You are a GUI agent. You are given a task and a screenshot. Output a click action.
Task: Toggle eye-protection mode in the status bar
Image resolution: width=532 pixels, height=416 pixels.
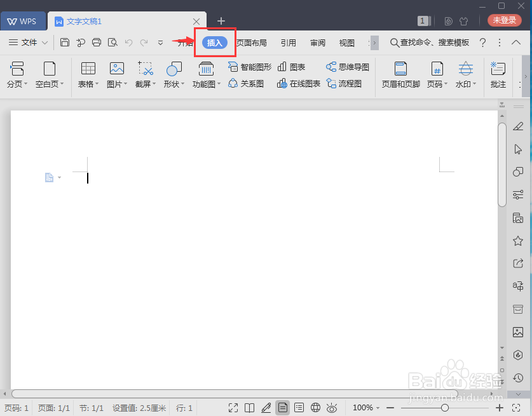coord(332,408)
